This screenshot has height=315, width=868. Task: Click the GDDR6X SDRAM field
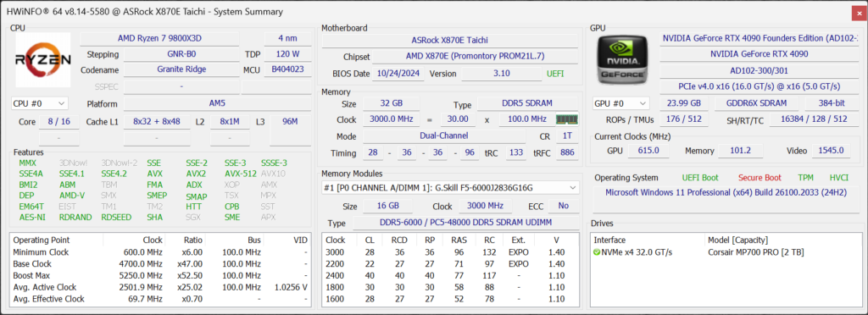(756, 103)
